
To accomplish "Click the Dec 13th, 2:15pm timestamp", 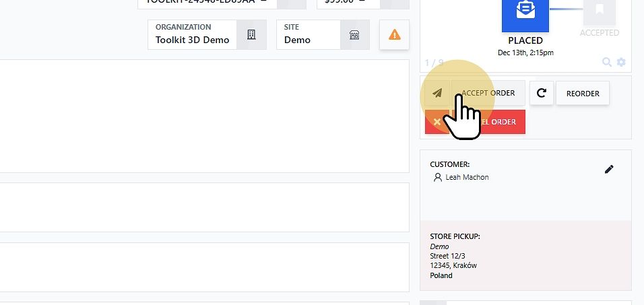I will pos(525,53).
